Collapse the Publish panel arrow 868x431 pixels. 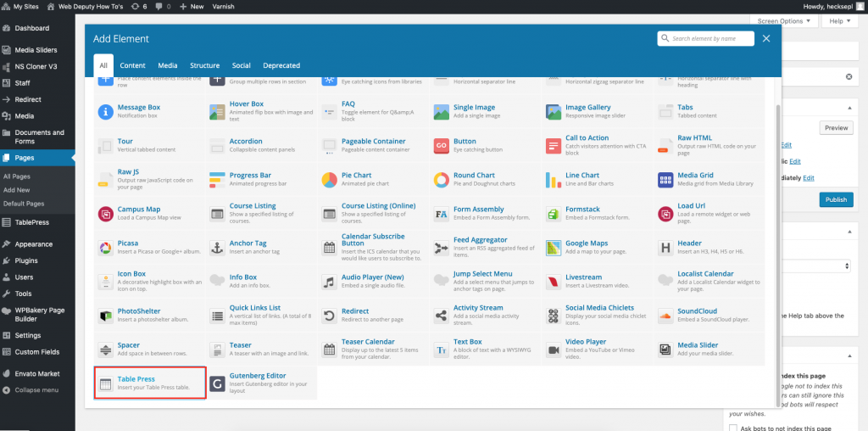(849, 108)
